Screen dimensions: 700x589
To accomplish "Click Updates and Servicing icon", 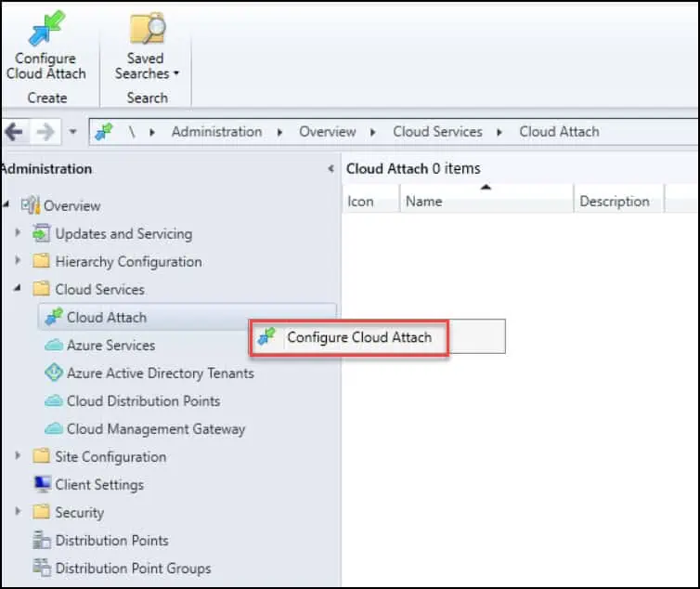I will 42,233.
